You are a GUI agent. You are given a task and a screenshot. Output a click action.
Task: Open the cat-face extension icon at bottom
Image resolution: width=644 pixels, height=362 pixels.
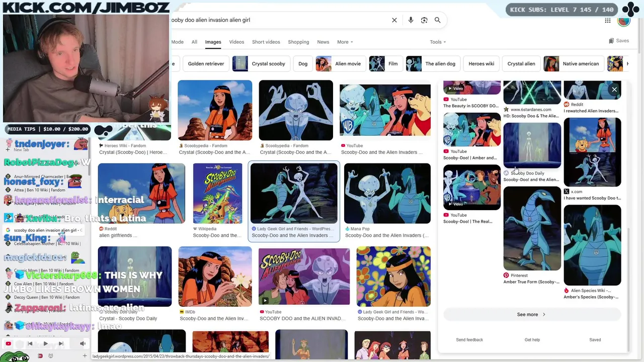(50, 356)
